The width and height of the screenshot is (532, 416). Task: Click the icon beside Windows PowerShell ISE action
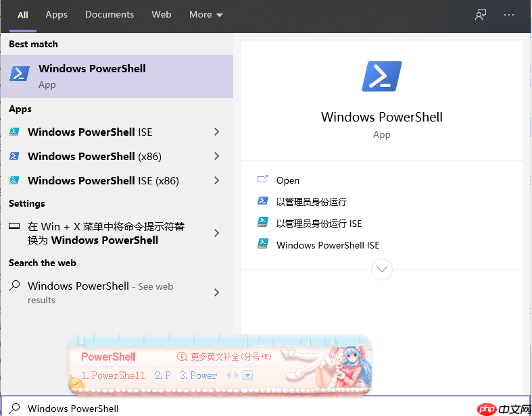point(262,244)
